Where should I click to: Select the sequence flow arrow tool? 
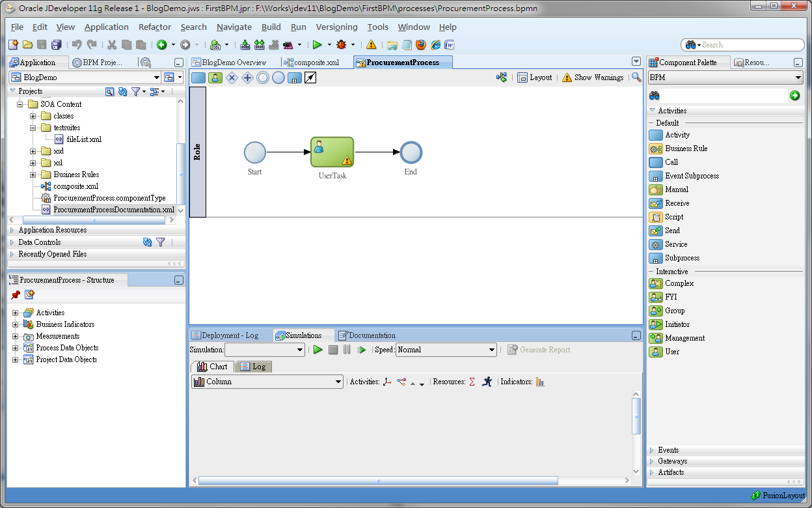[x=310, y=78]
